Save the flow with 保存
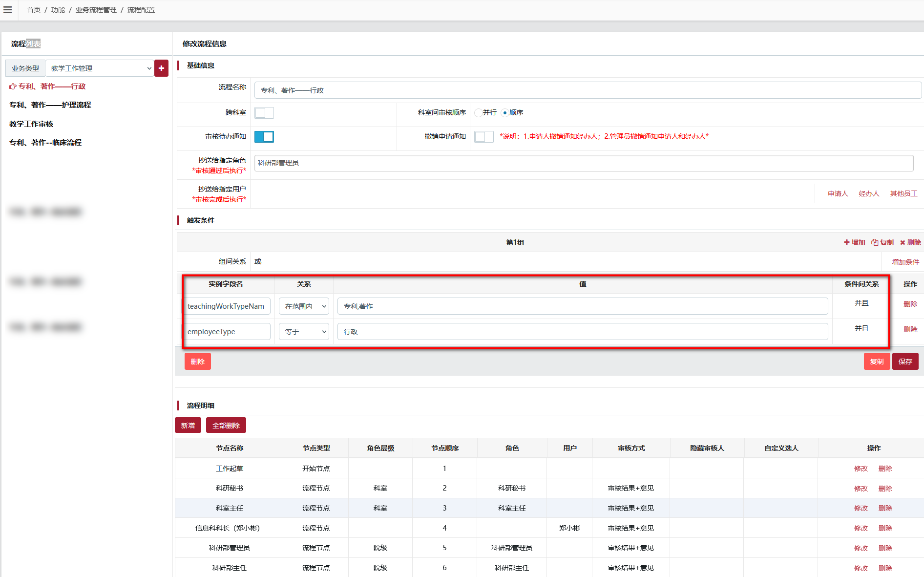 pyautogui.click(x=905, y=362)
